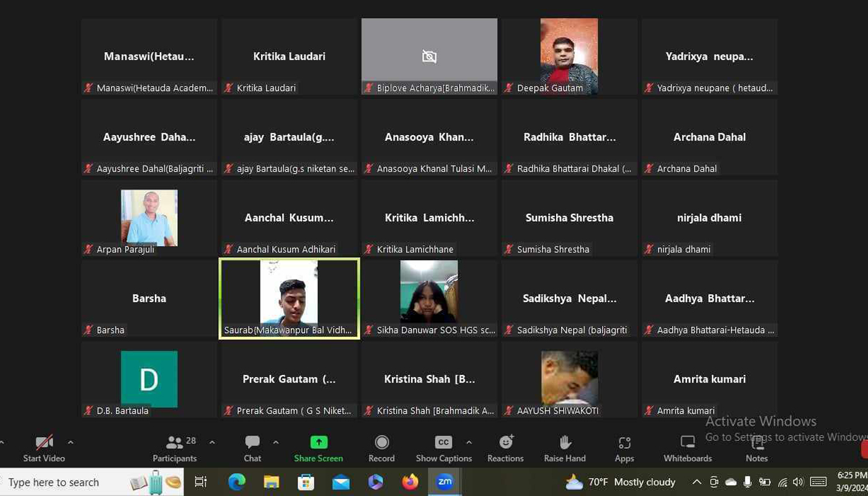Open the Apps panel
The height and width of the screenshot is (496, 868).
click(624, 448)
